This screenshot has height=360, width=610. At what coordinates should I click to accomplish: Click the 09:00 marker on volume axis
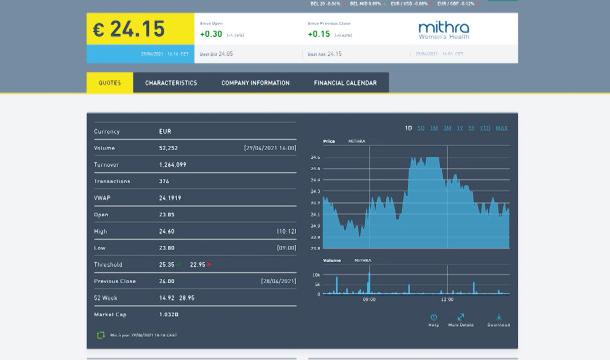point(369,300)
